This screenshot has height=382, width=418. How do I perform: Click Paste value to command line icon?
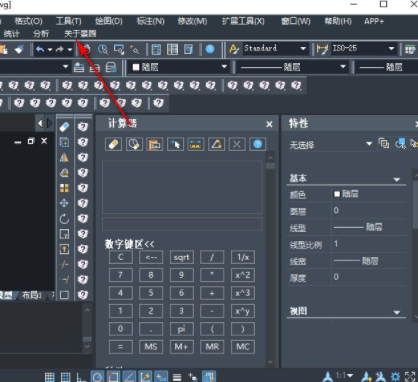tap(155, 144)
